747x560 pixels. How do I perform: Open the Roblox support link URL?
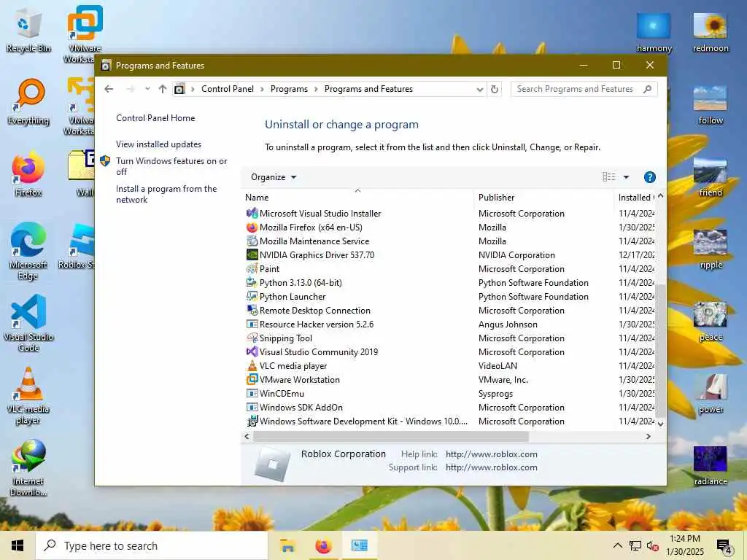(x=491, y=467)
